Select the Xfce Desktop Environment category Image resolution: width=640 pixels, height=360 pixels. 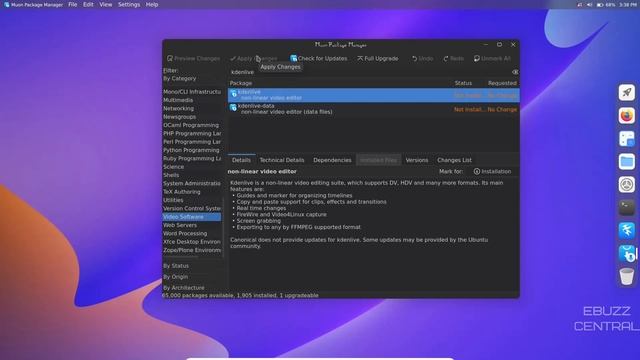click(x=191, y=242)
